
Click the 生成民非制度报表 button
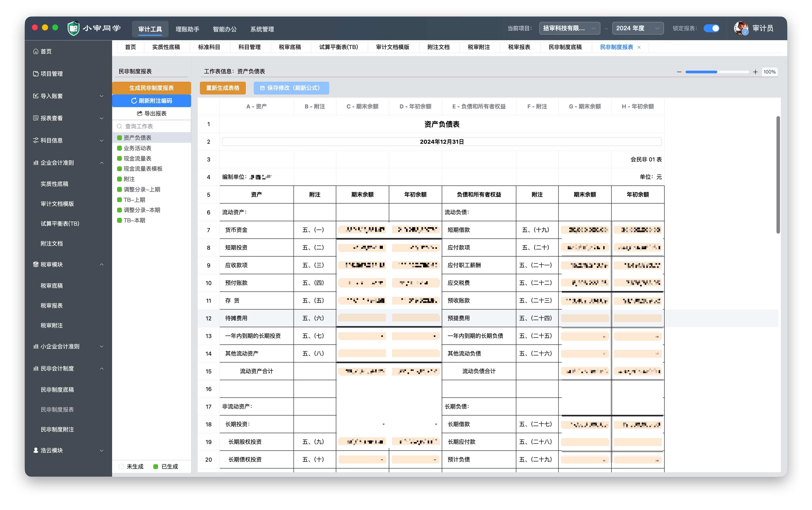point(151,88)
